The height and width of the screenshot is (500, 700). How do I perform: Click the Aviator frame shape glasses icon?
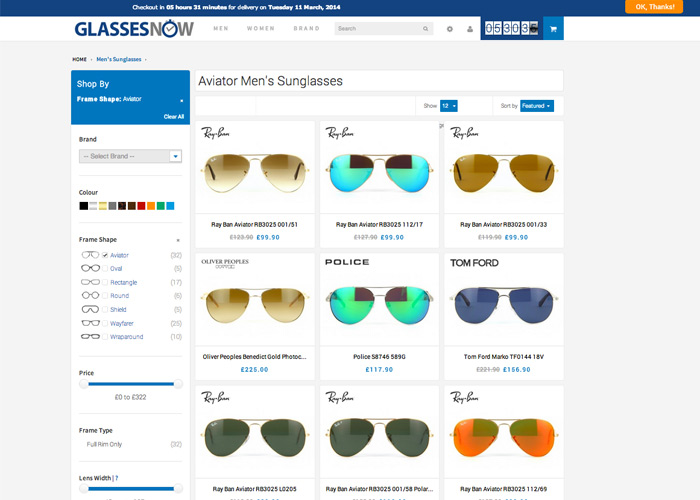[90, 255]
